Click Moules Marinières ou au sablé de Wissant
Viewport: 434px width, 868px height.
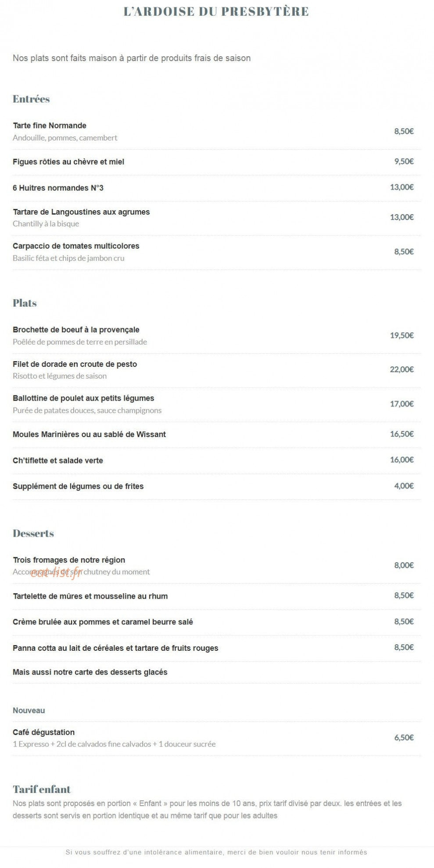[90, 434]
